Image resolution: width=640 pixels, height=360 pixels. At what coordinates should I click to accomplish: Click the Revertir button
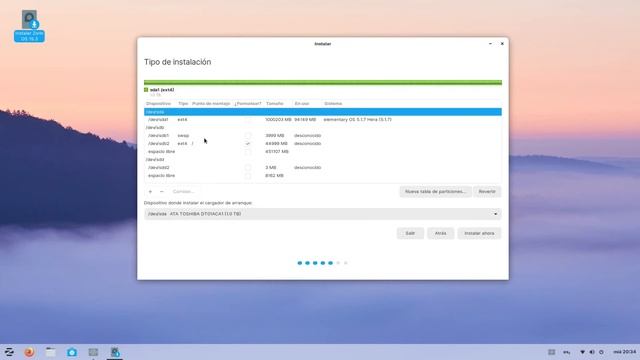[487, 191]
